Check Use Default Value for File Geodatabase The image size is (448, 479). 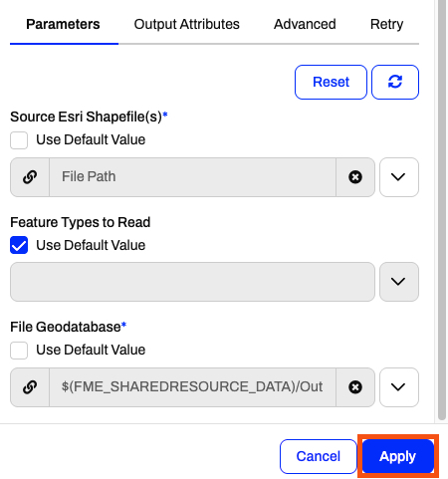tap(19, 351)
